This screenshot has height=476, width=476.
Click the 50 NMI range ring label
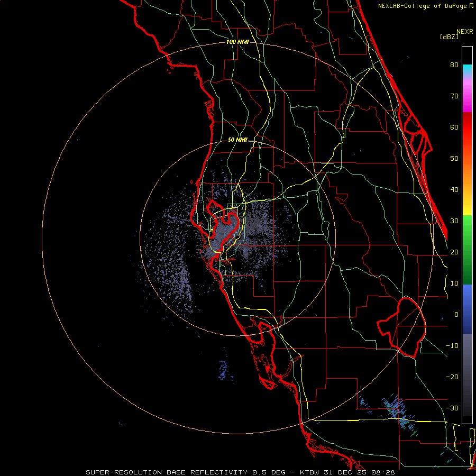point(237,140)
